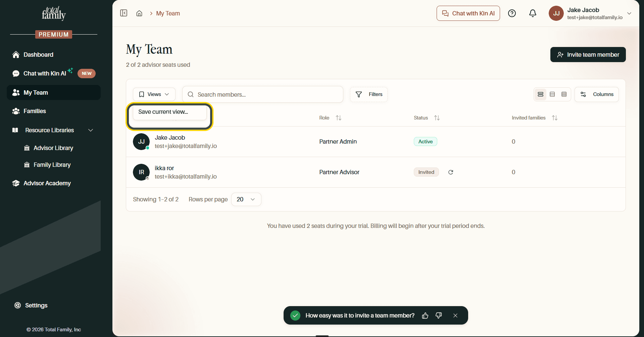
Task: Switch to compact row density
Action: 564,94
